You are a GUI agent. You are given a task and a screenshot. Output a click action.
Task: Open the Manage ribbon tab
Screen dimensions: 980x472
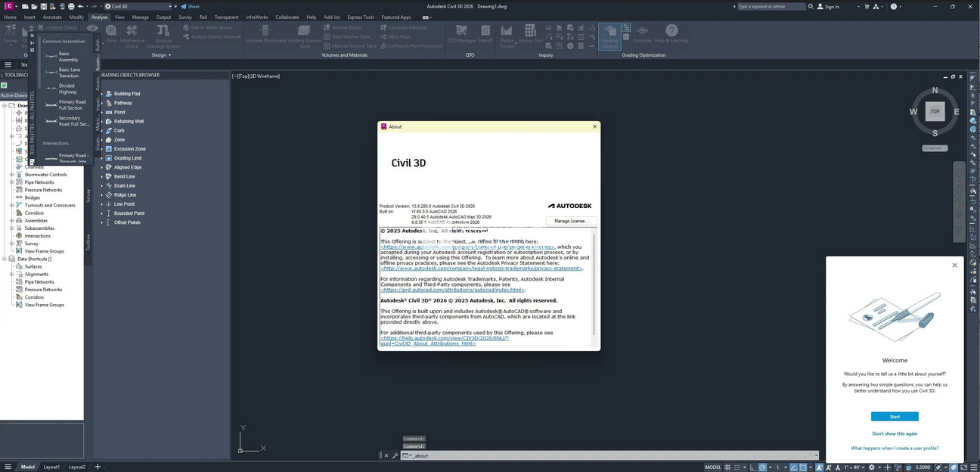click(x=141, y=17)
